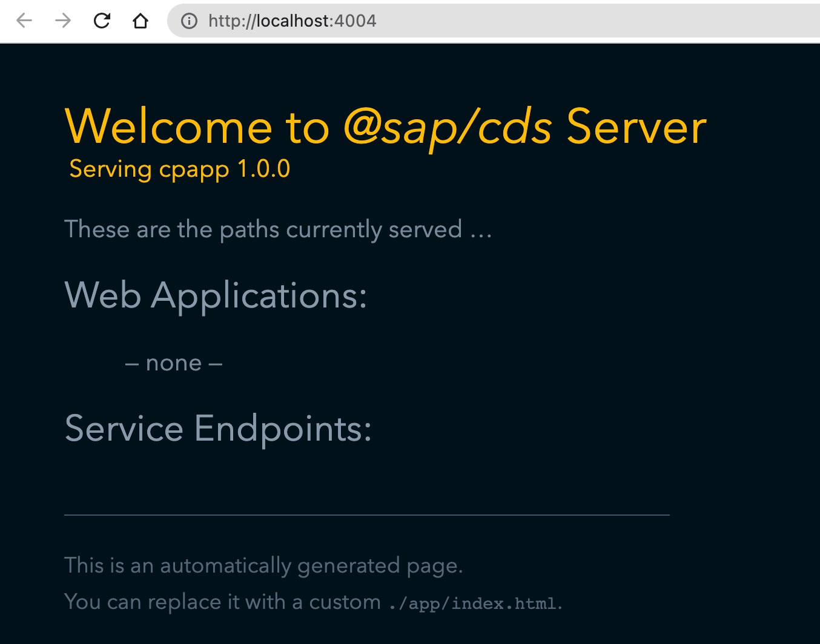The width and height of the screenshot is (820, 644).
Task: Select the "Service Endpoints:" heading
Action: [x=218, y=429]
